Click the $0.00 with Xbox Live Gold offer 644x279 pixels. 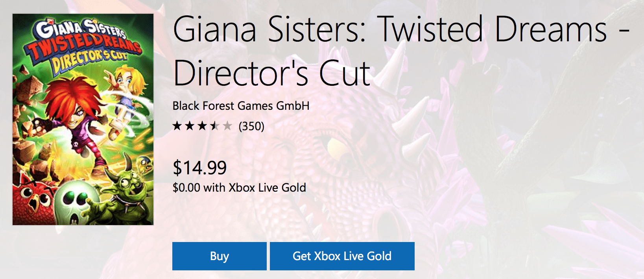click(x=239, y=188)
